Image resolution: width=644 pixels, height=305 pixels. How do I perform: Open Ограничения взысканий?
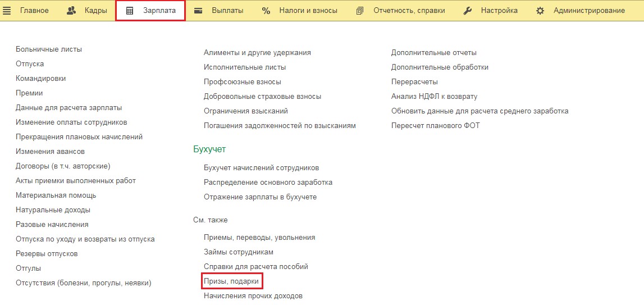click(245, 111)
